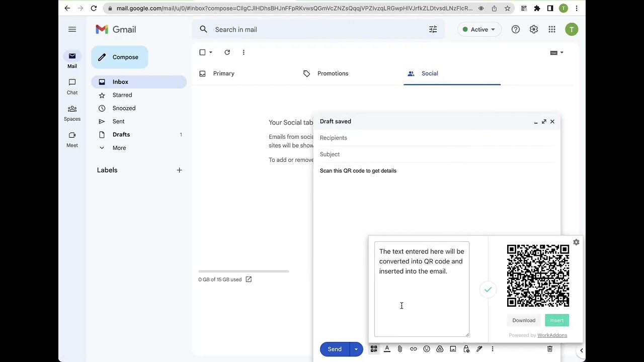Open QR code add-on settings gear
Screen dimensions: 644x362
tap(576, 242)
